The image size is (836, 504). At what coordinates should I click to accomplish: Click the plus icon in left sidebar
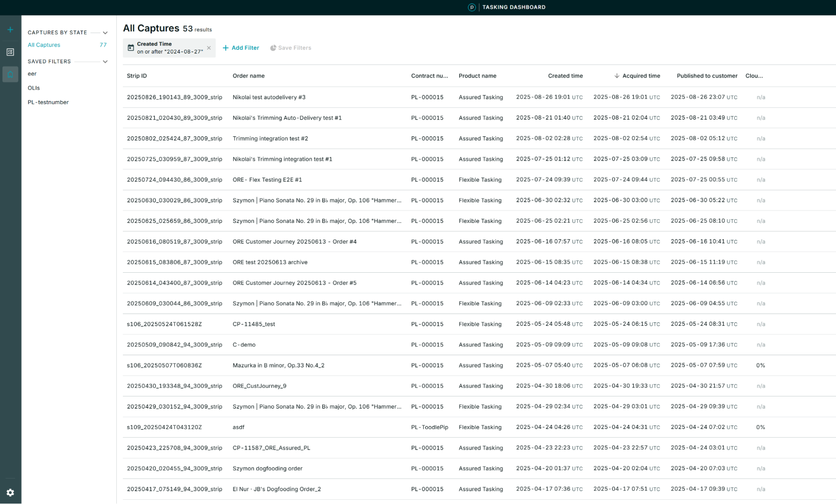tap(10, 30)
